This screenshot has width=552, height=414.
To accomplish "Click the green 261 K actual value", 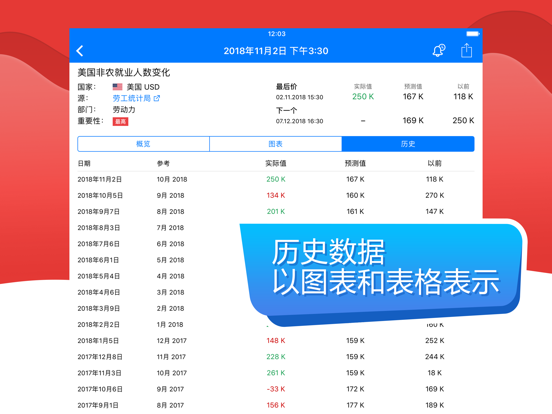I will pos(276,373).
